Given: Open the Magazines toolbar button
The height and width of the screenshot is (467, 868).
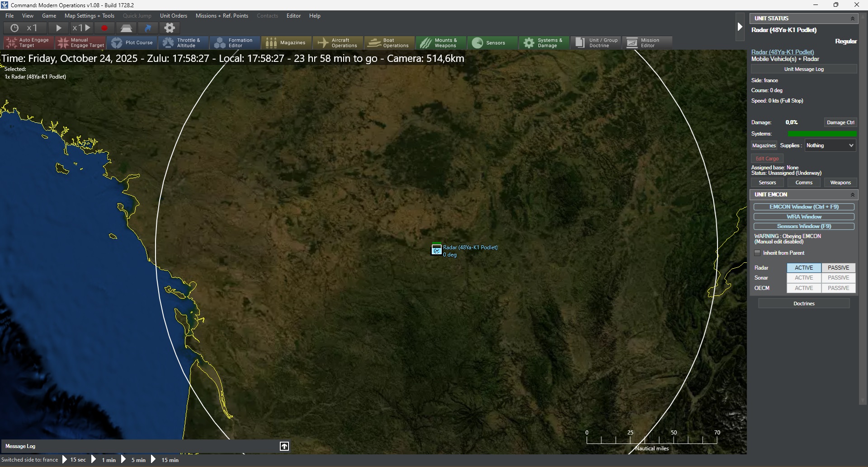Looking at the screenshot, I should pyautogui.click(x=286, y=43).
